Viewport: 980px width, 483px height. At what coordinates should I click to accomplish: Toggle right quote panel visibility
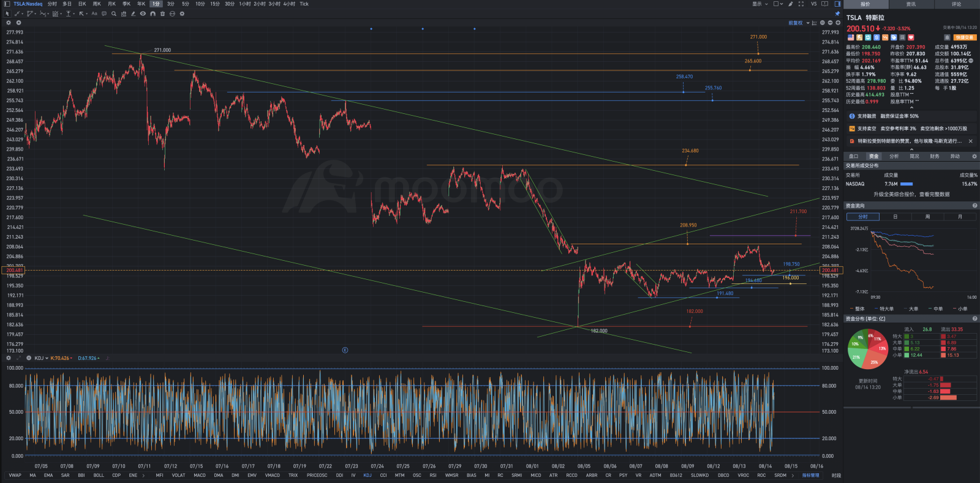pos(837,4)
